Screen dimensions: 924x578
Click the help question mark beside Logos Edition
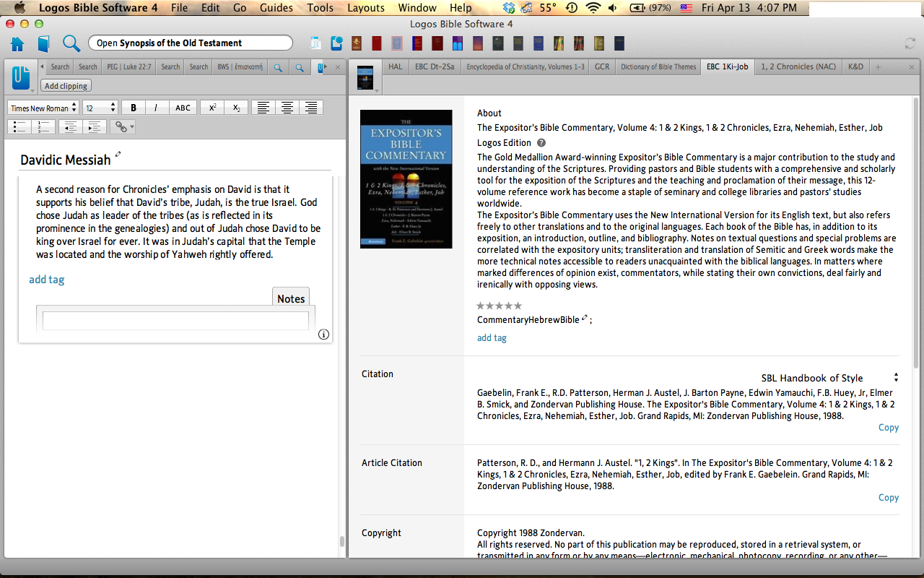pyautogui.click(x=541, y=143)
